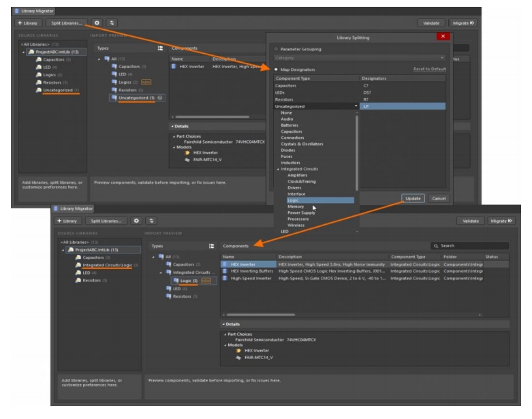Click NEW badge beside Logic (3) in bottom window
The image size is (532, 419).
206,281
